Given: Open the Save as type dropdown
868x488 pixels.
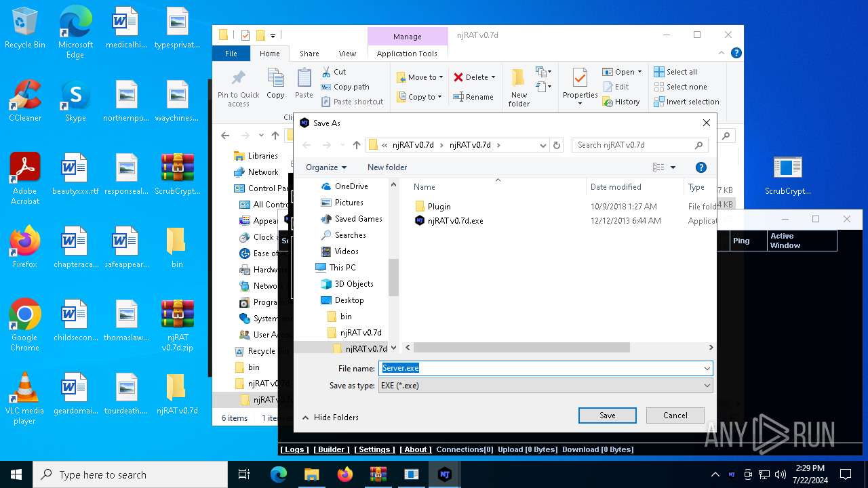Looking at the screenshot, I should click(545, 385).
